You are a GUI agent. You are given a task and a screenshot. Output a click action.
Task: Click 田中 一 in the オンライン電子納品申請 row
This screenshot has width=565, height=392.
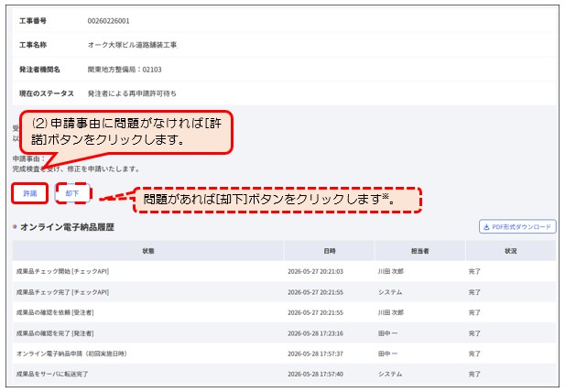click(x=387, y=354)
